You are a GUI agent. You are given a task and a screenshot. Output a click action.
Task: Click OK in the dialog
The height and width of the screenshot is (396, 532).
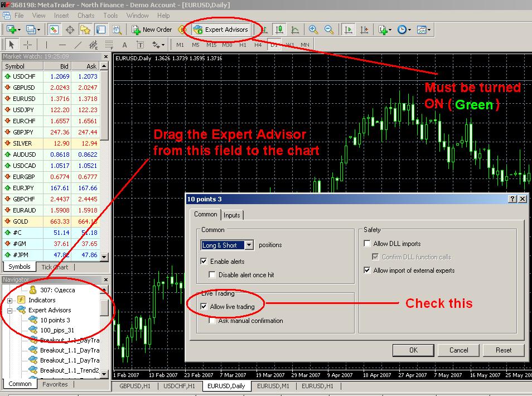413,350
